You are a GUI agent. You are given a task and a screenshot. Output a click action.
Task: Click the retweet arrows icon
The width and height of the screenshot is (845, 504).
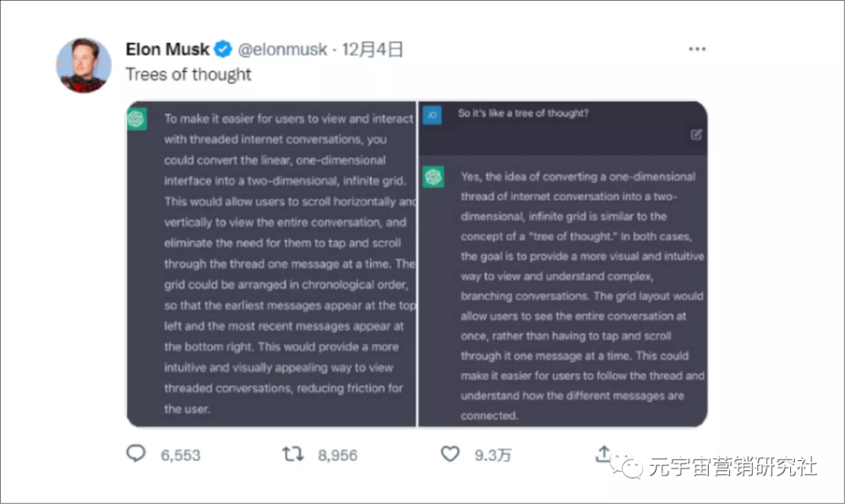292,454
